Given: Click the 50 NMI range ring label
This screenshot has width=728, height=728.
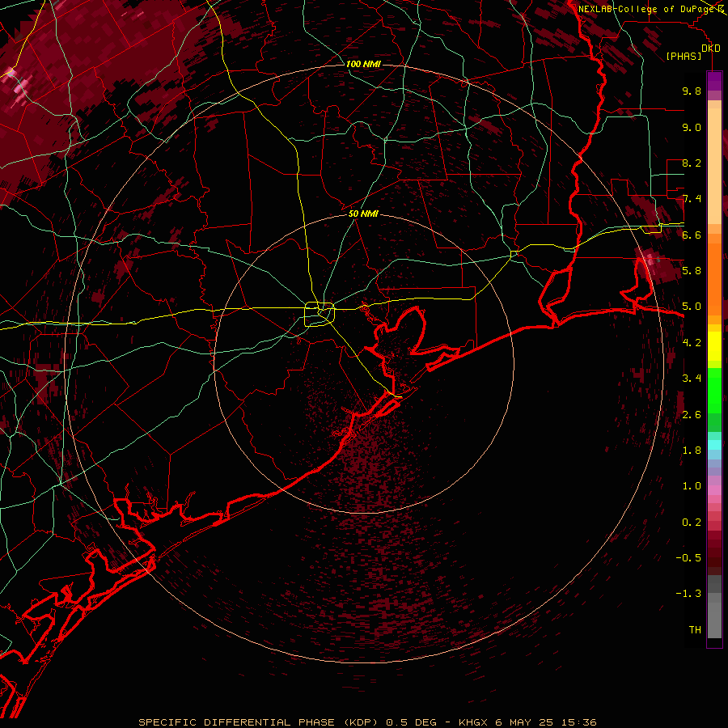Looking at the screenshot, I should click(x=363, y=214).
